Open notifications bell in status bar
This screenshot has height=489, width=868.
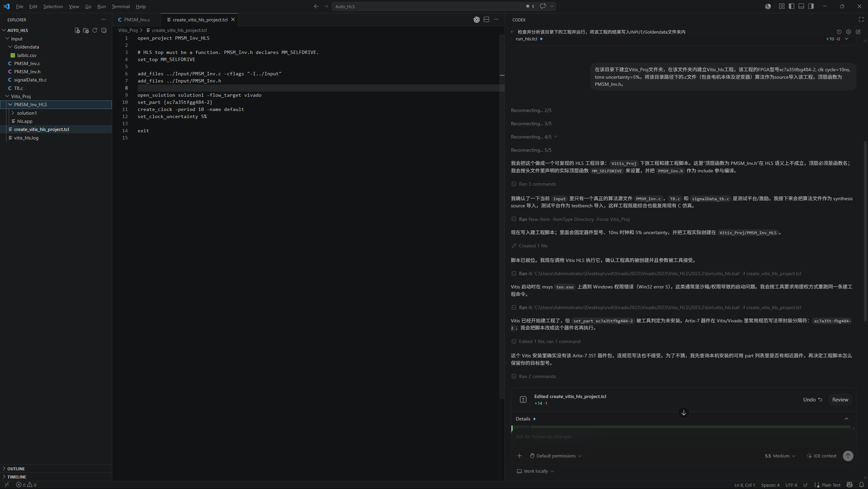point(862,485)
